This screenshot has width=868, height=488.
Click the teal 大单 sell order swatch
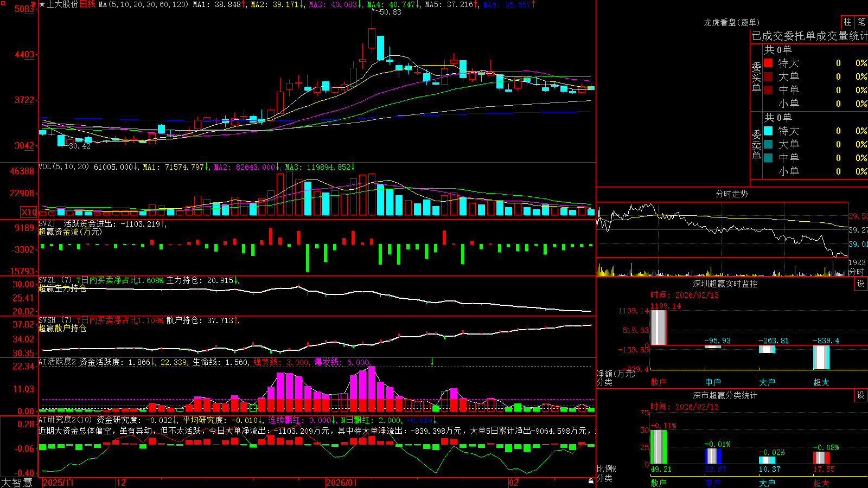click(768, 144)
